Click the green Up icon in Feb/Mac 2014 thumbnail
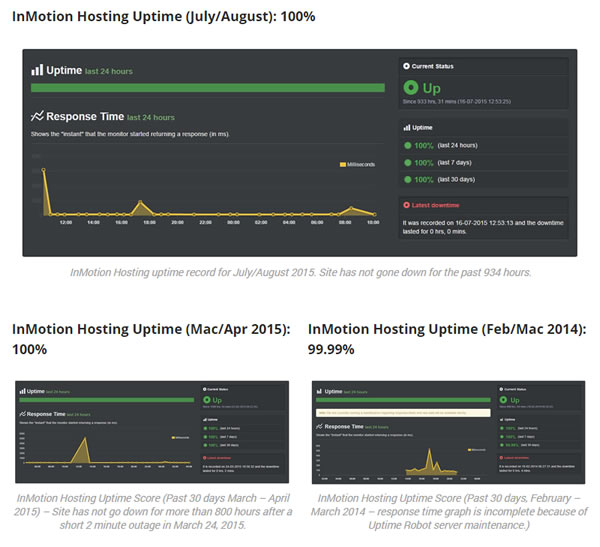Image resolution: width=600 pixels, height=547 pixels. coord(503,400)
